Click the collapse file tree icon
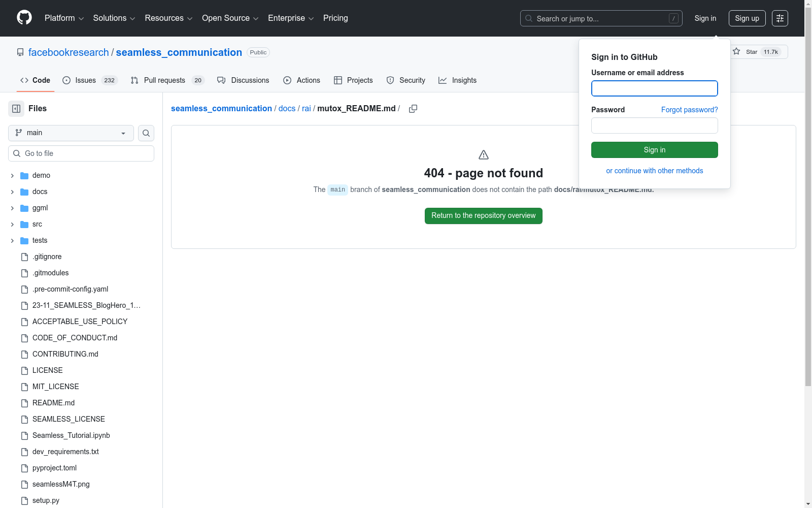Screen dimensions: 812x508 (x=16, y=109)
